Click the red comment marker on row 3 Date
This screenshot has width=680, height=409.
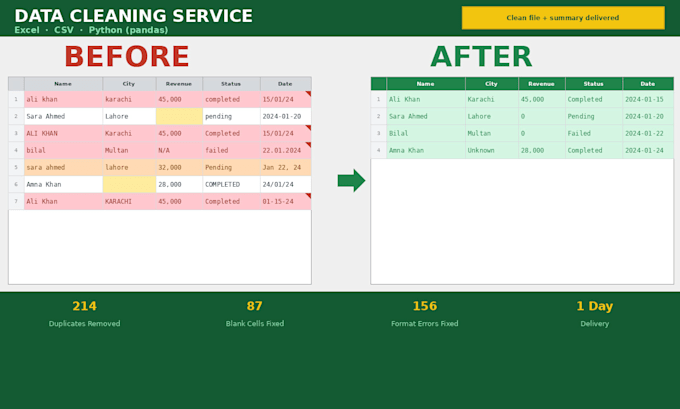(309, 128)
